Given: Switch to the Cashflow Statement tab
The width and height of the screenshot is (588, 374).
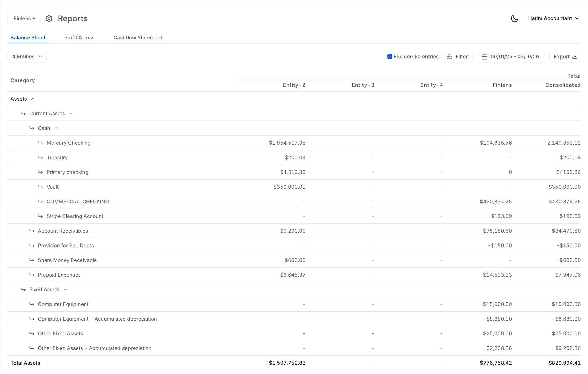Looking at the screenshot, I should pos(138,38).
